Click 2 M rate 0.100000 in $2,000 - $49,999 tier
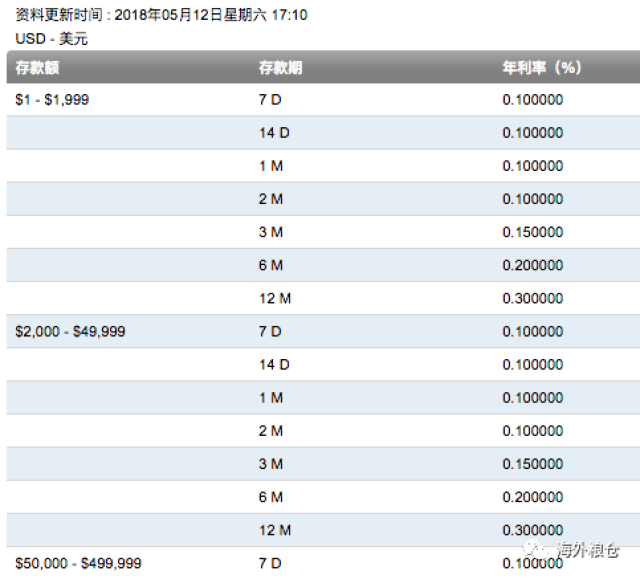 (533, 430)
